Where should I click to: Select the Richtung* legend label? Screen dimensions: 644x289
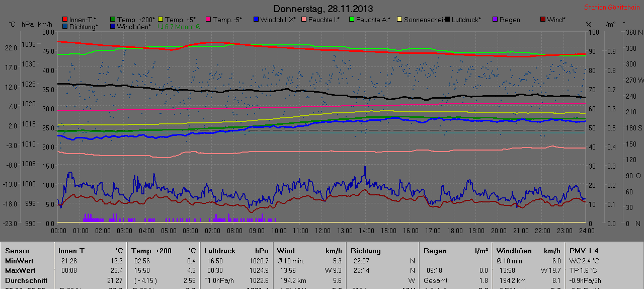click(84, 26)
